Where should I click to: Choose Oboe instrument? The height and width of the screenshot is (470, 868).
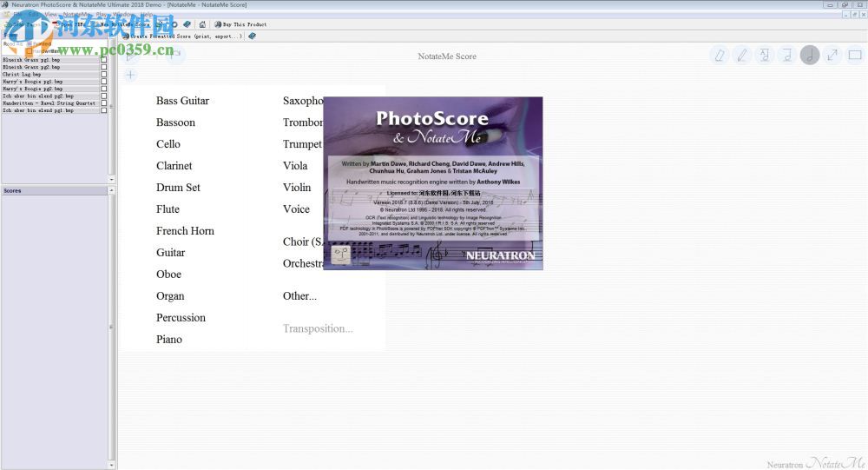[x=169, y=274]
